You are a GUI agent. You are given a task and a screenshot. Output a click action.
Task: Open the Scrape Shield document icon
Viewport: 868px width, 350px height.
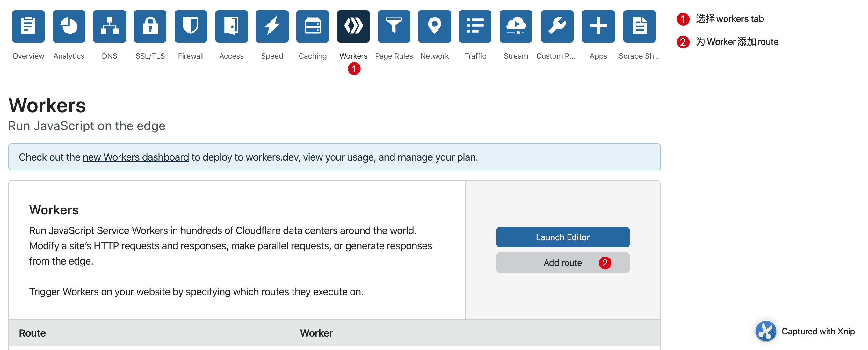tap(639, 26)
